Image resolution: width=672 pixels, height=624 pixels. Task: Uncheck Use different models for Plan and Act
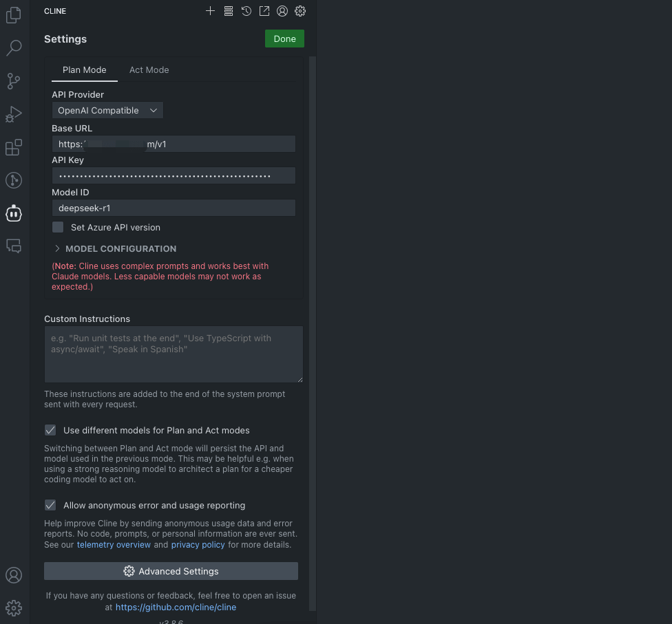point(50,430)
